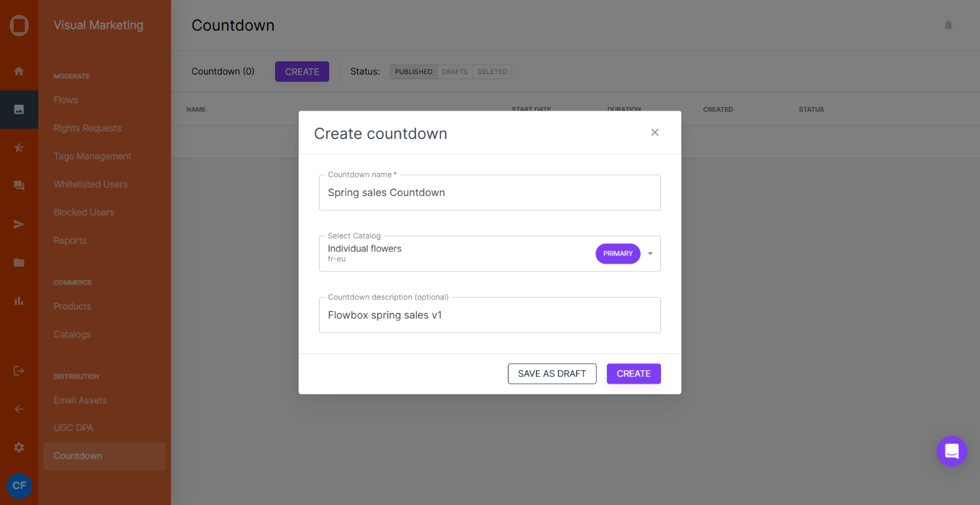Open the bar chart analytics icon

pos(19,301)
